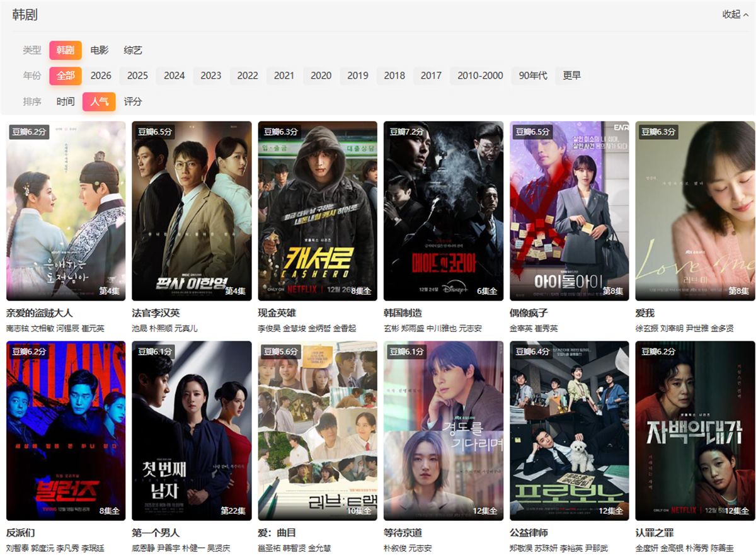Open the 偶像疯子 poster image
756x558 pixels.
[x=569, y=211]
